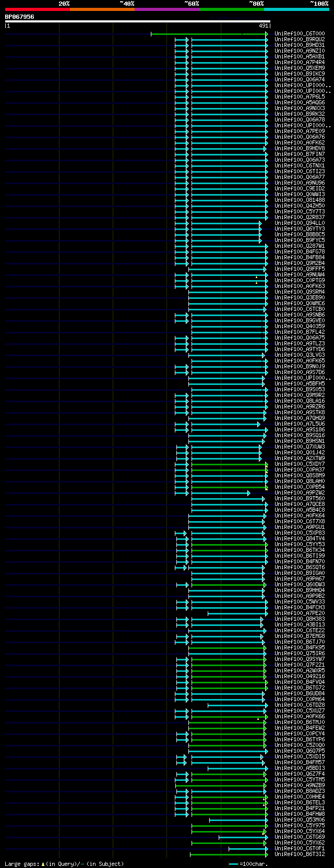The width and height of the screenshot is (334, 868).
Task: Select entry UniRef100_B6UD84
Action: (x=300, y=694)
